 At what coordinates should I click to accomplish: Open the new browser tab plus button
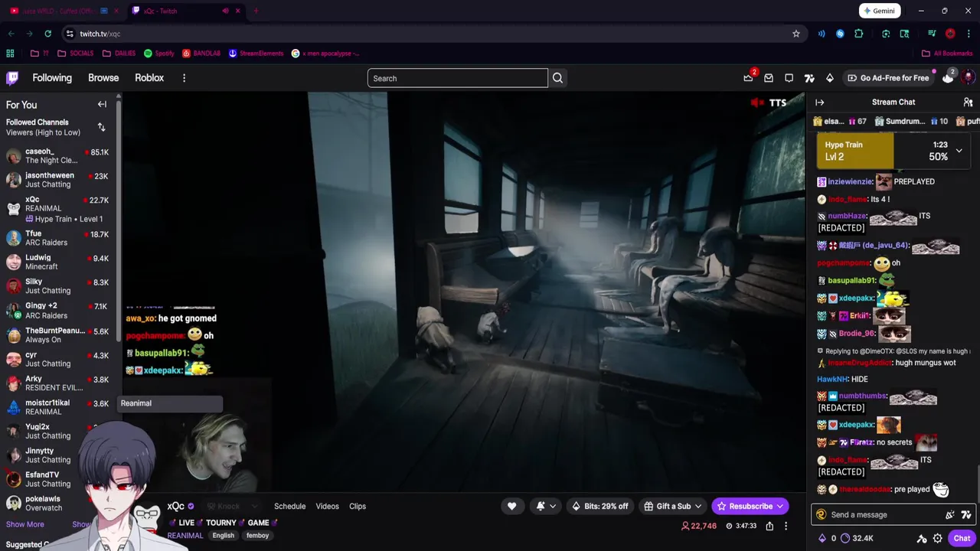256,11
